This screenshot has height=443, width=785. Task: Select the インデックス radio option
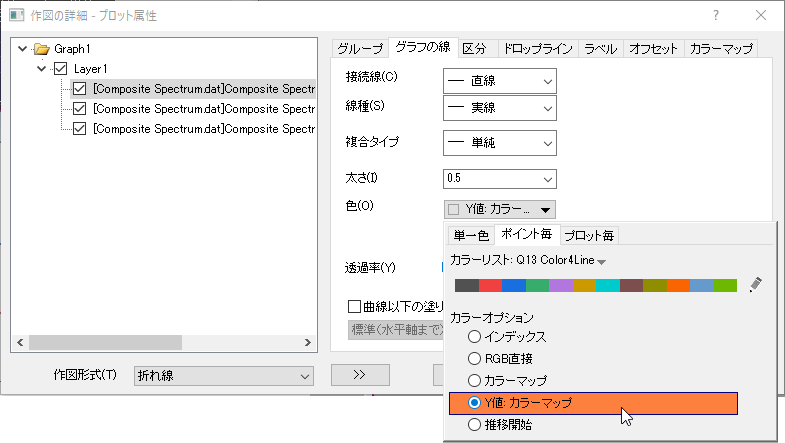tap(474, 336)
